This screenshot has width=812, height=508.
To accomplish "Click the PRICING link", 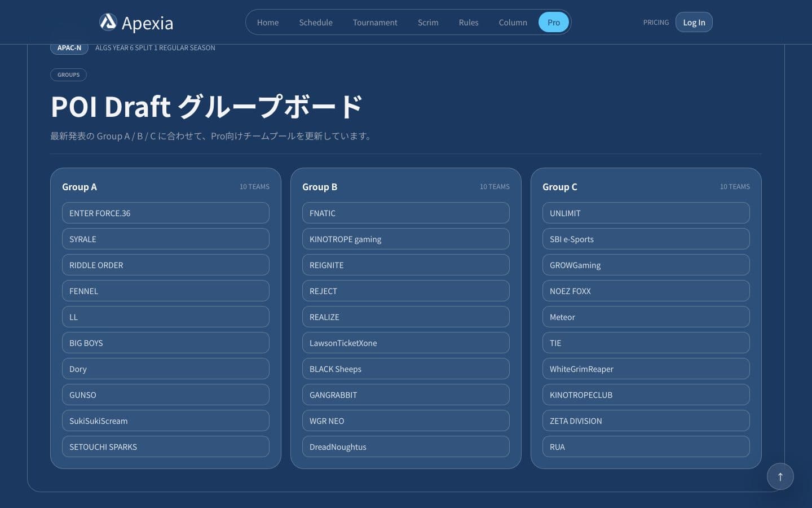I will [656, 23].
